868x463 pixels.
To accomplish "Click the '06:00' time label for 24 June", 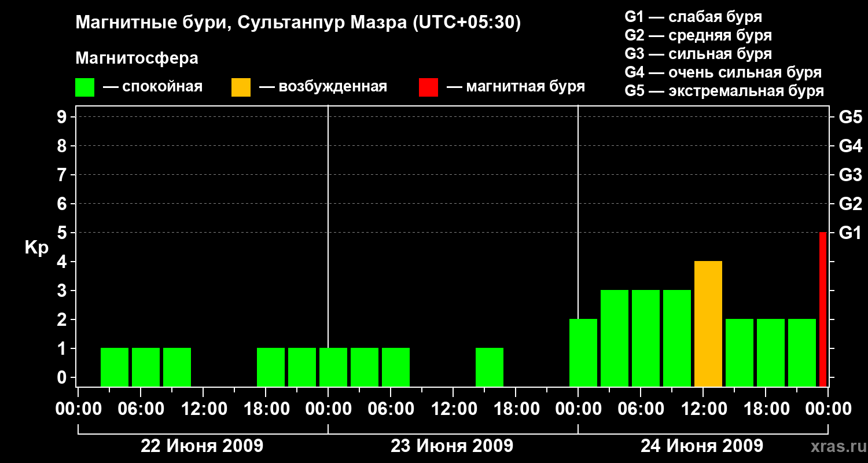I will click(640, 409).
